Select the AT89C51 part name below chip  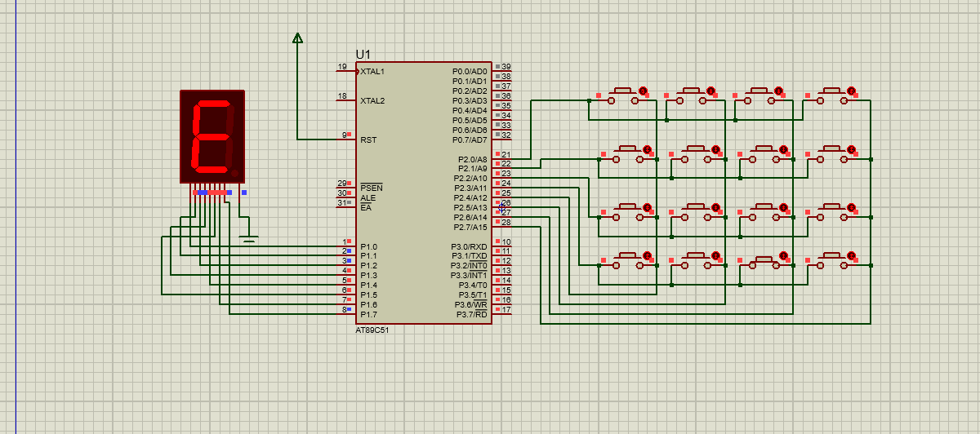pos(372,330)
